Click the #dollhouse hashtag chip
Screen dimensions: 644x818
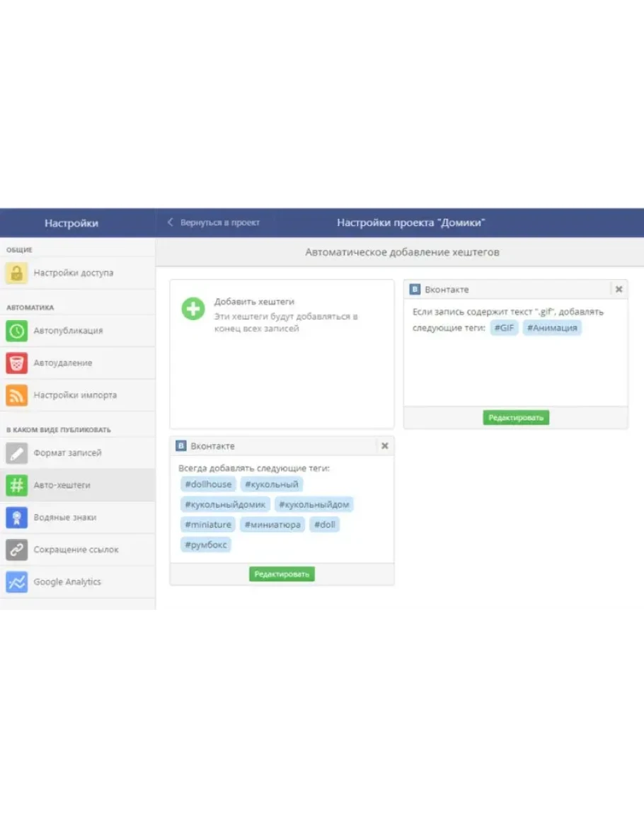tap(208, 484)
